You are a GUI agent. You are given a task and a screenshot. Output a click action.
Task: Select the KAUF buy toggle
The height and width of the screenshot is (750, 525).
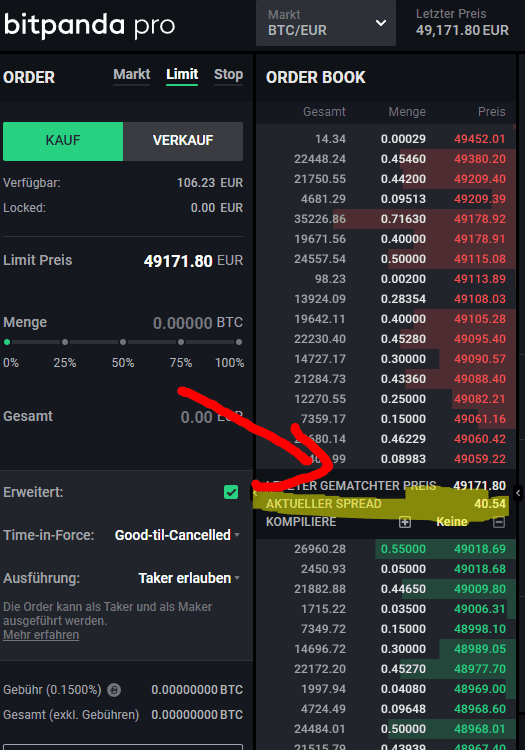click(x=63, y=141)
